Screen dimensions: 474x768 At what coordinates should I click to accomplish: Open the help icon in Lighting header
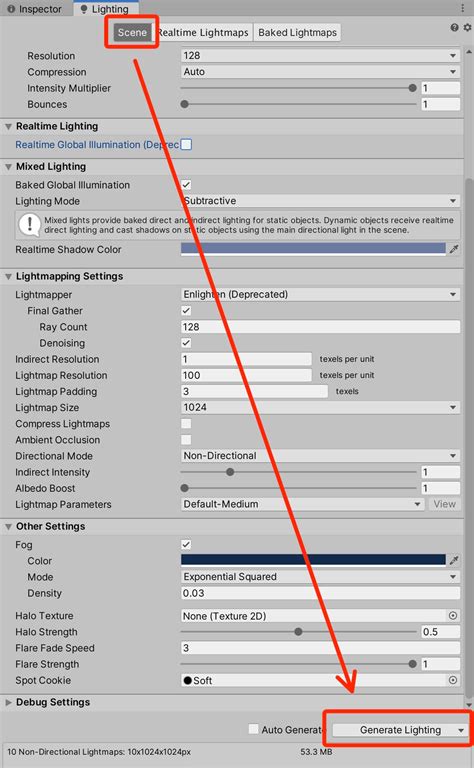click(x=454, y=27)
